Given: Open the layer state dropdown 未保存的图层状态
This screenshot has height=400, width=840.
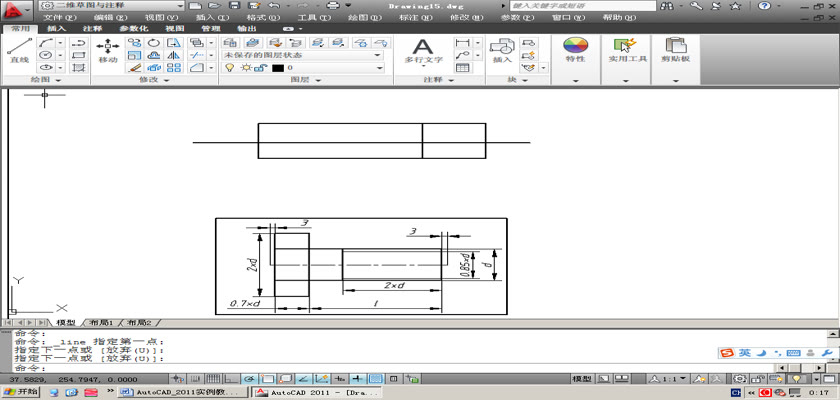Looking at the screenshot, I should [303, 55].
